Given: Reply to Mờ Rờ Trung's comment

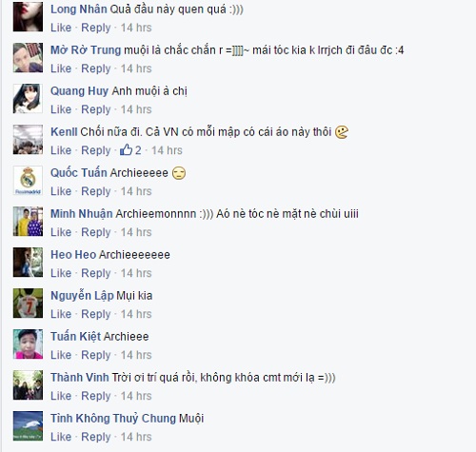Looking at the screenshot, I should (x=96, y=69).
